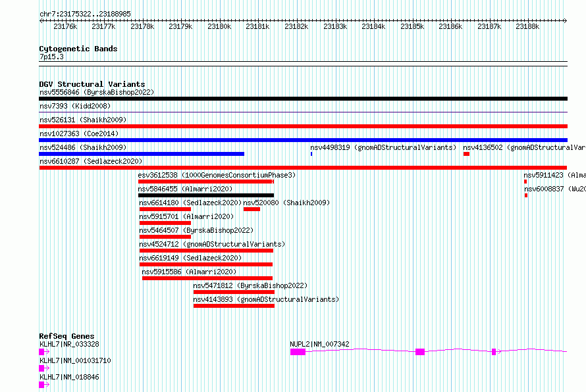
Task: Click KLHL7|NM_018846 magenta gene glyph
Action: (44, 385)
